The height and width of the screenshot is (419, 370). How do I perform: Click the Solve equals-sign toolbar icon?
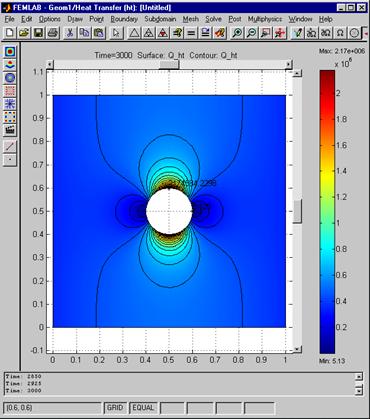191,33
